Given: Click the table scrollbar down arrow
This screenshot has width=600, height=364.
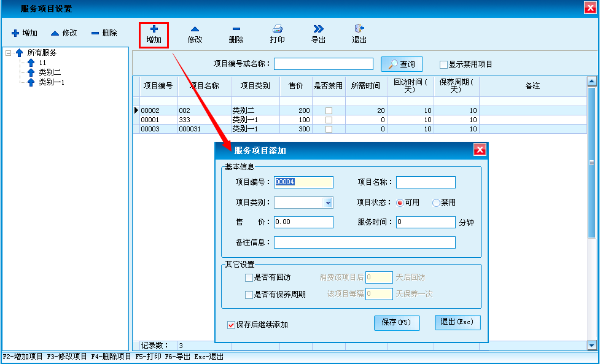Looking at the screenshot, I should (592, 346).
